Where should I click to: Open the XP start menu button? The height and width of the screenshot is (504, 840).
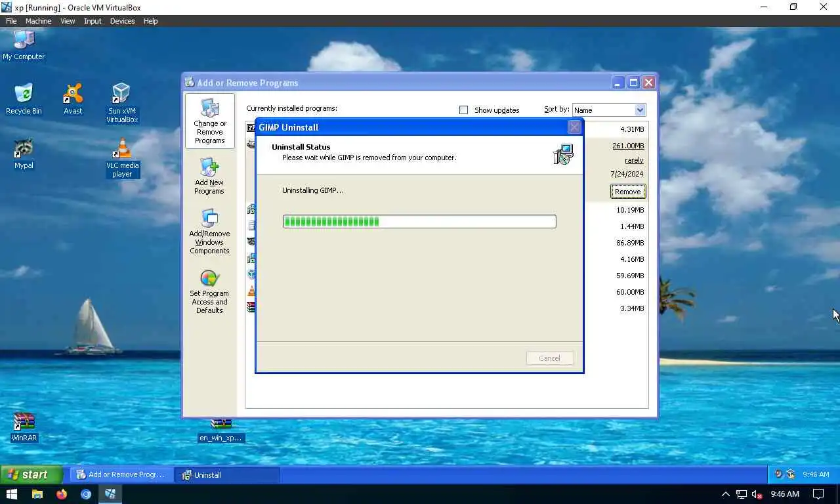(31, 474)
